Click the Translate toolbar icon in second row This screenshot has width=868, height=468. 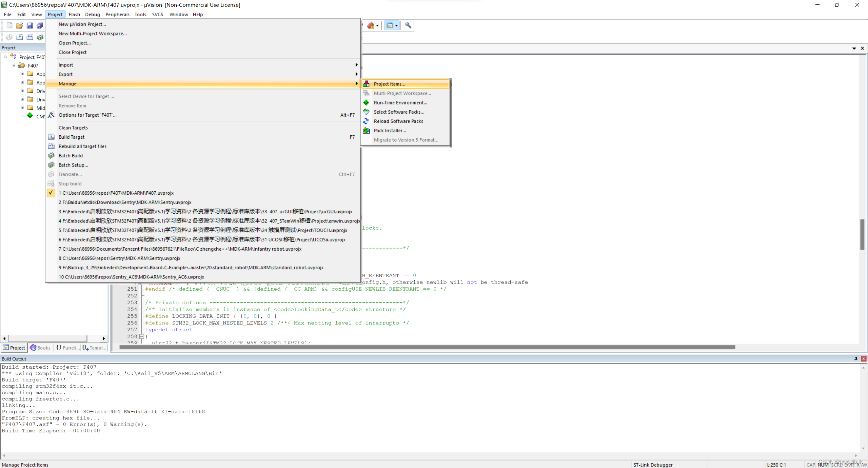(9, 37)
